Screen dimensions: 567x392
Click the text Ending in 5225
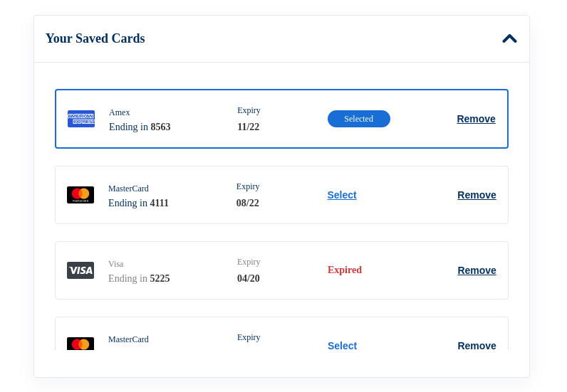[x=139, y=278]
